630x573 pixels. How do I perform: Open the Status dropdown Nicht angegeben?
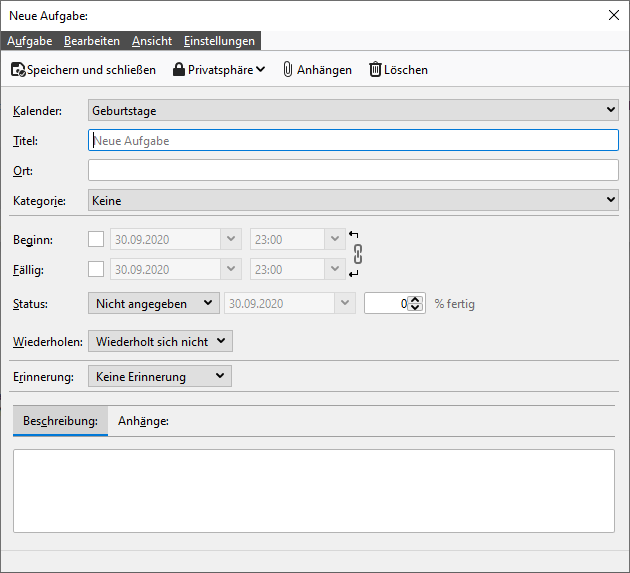[x=153, y=303]
